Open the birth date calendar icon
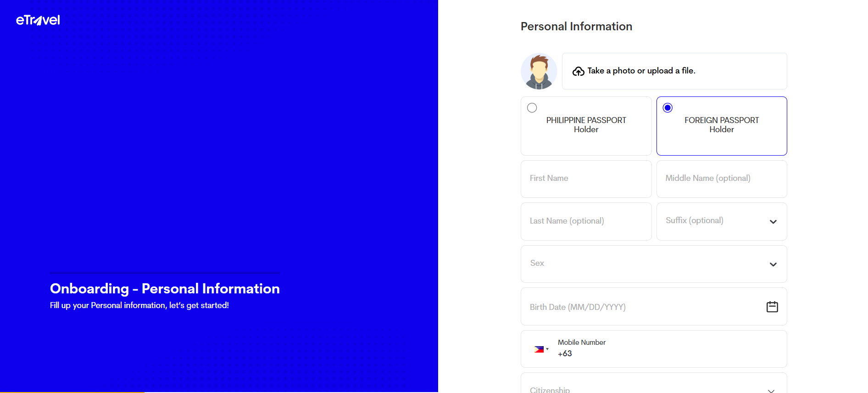 click(772, 307)
